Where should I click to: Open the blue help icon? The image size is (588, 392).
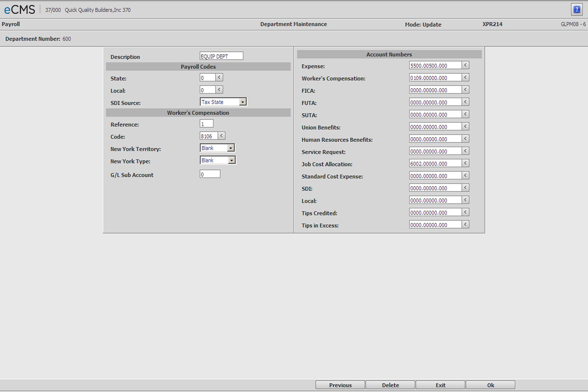[577, 10]
